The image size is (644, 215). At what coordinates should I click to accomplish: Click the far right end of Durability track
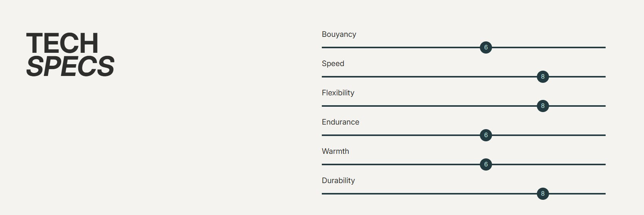click(x=604, y=194)
